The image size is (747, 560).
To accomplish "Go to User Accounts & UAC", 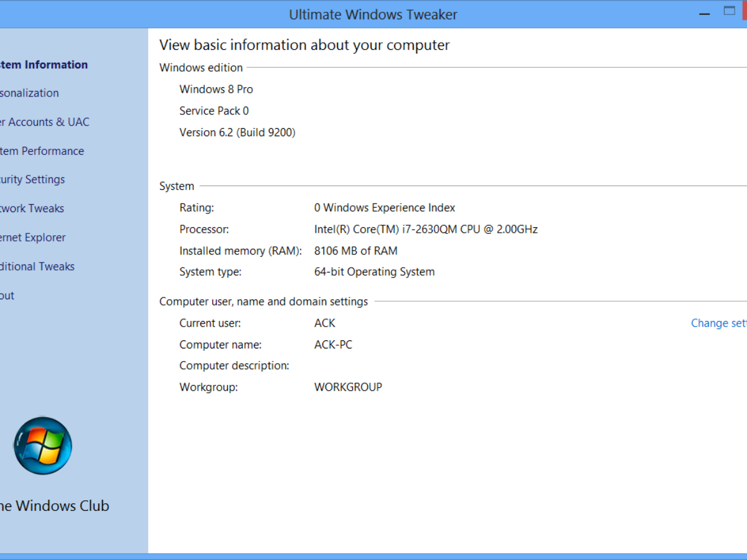I will point(45,122).
